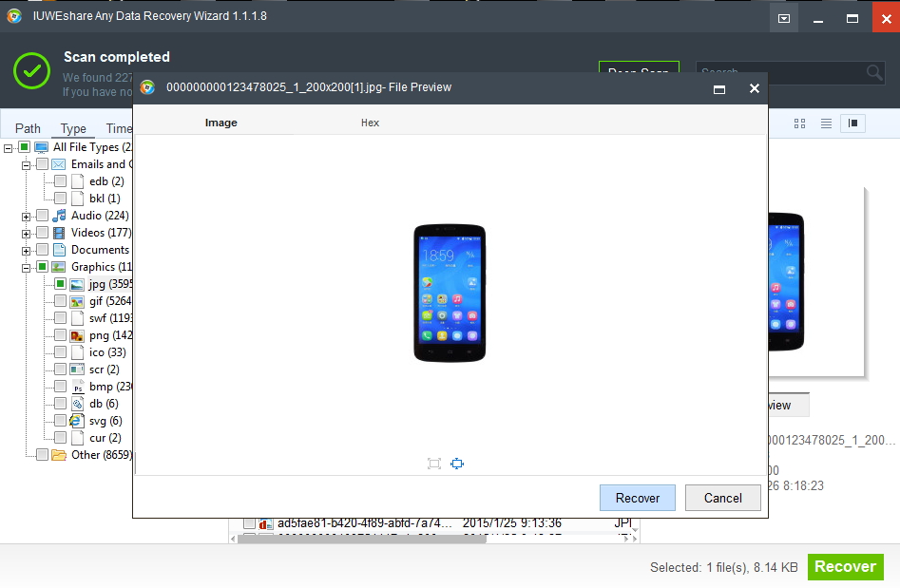Click the horizontal scrollbar of file list
Screen dimensions: 900x588
coord(361,539)
